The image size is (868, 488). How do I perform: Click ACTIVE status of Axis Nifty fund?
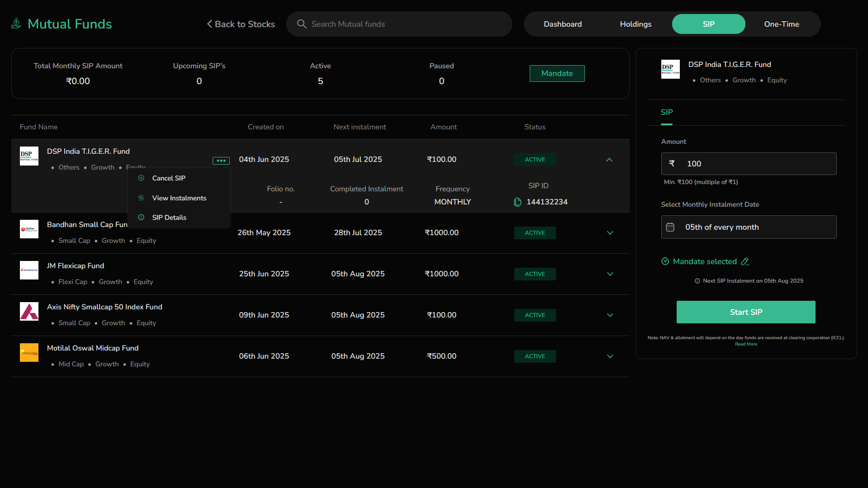(x=535, y=315)
